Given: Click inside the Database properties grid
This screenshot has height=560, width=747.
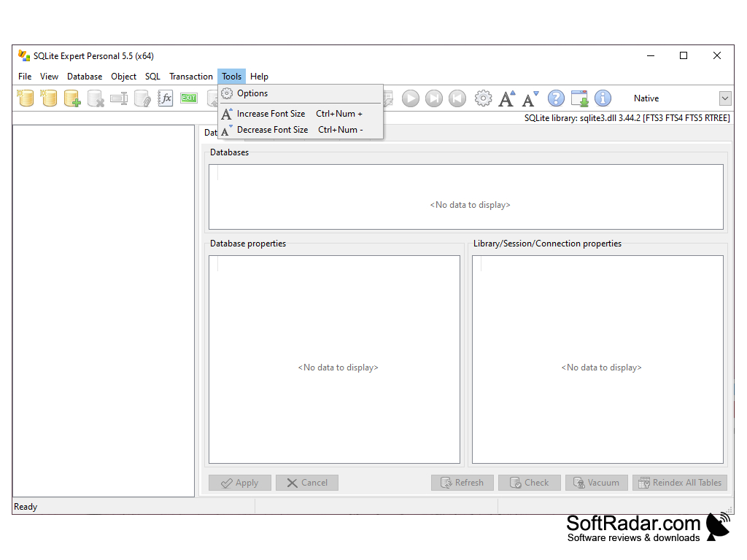Looking at the screenshot, I should 334,359.
